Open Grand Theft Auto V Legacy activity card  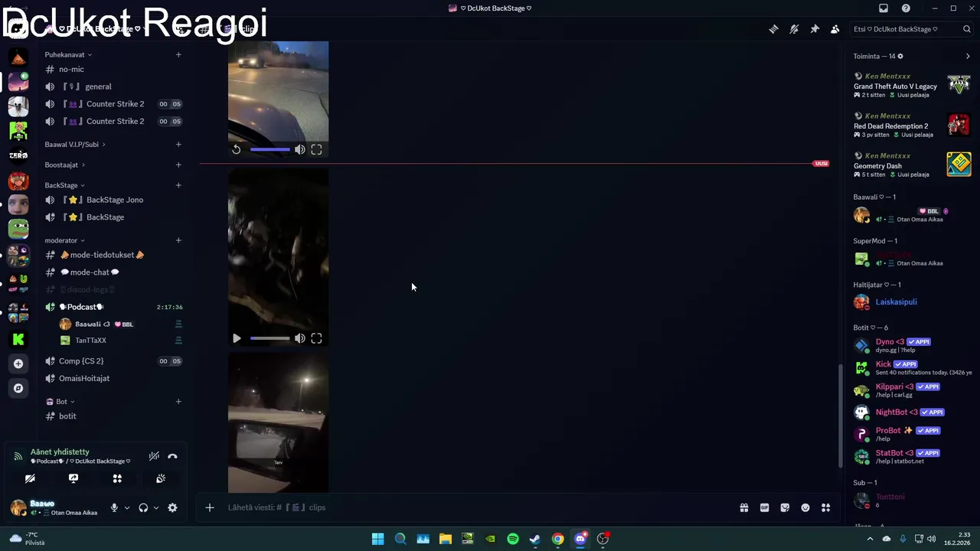912,85
